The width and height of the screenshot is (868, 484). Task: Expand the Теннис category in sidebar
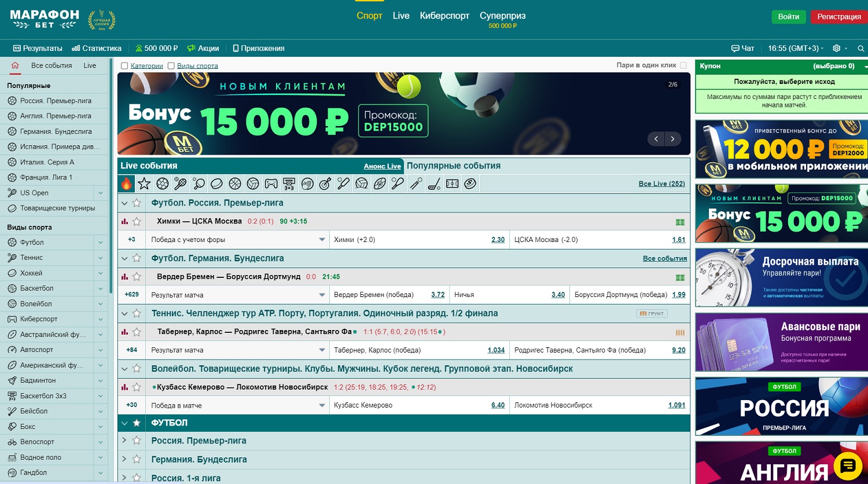[101, 258]
